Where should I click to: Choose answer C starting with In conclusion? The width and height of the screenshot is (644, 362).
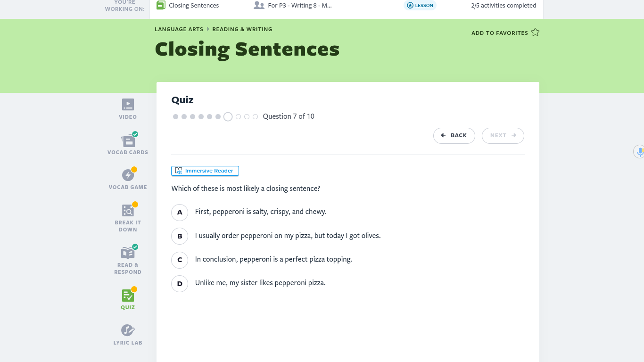click(x=180, y=260)
